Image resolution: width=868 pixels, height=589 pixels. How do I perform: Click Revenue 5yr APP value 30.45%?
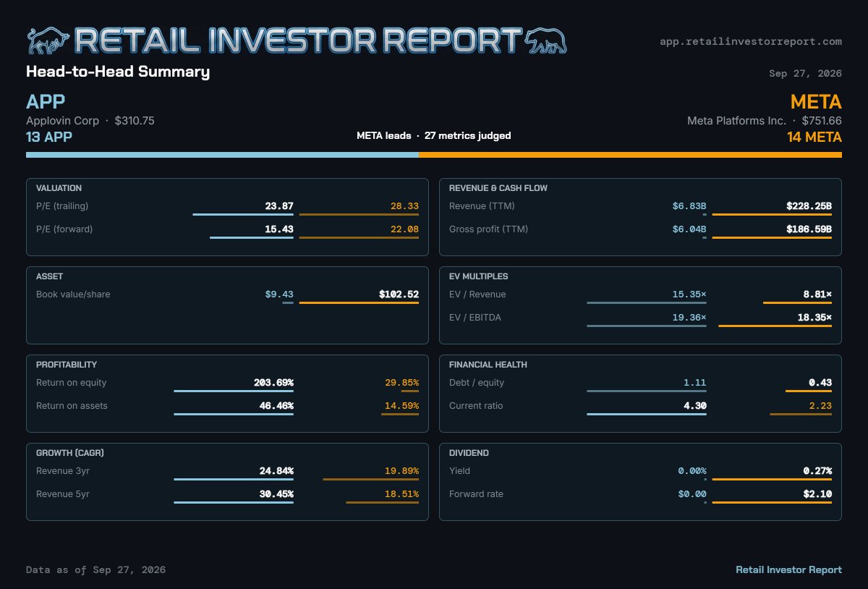pyautogui.click(x=276, y=494)
